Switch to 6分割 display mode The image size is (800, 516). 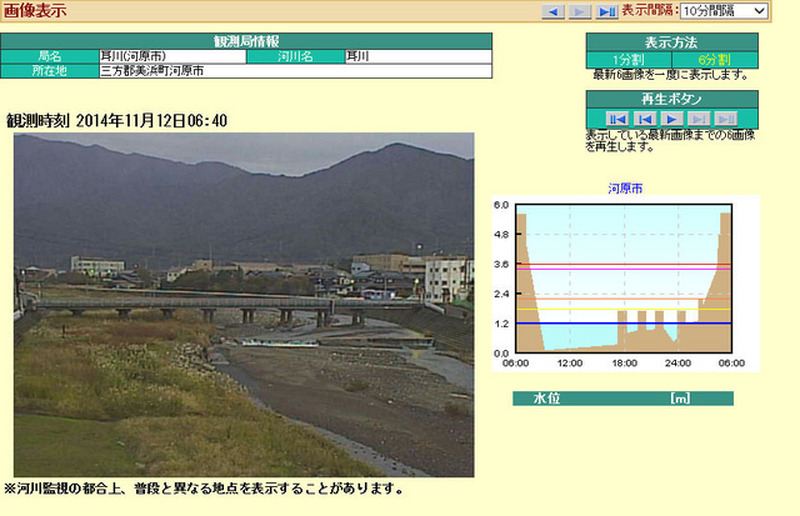[x=714, y=60]
